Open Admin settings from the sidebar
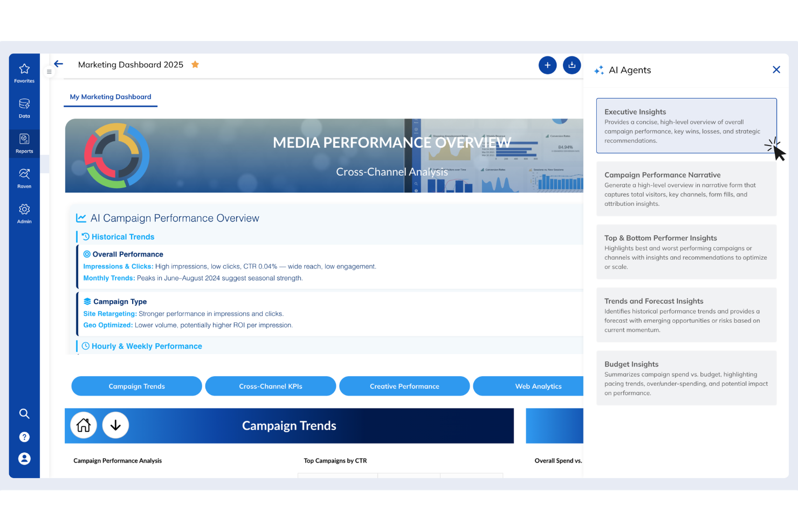 point(24,213)
